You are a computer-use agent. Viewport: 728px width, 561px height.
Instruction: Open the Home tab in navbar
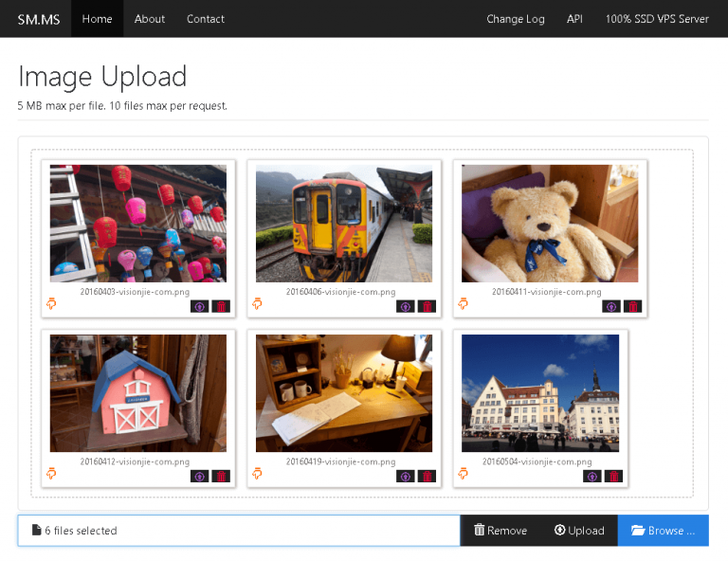point(97,19)
